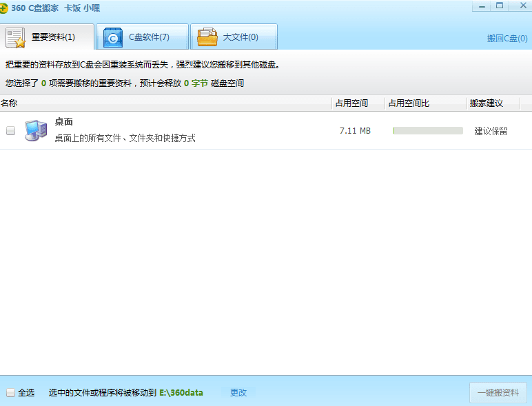Click the blue C盘软件 tab icon

point(113,37)
